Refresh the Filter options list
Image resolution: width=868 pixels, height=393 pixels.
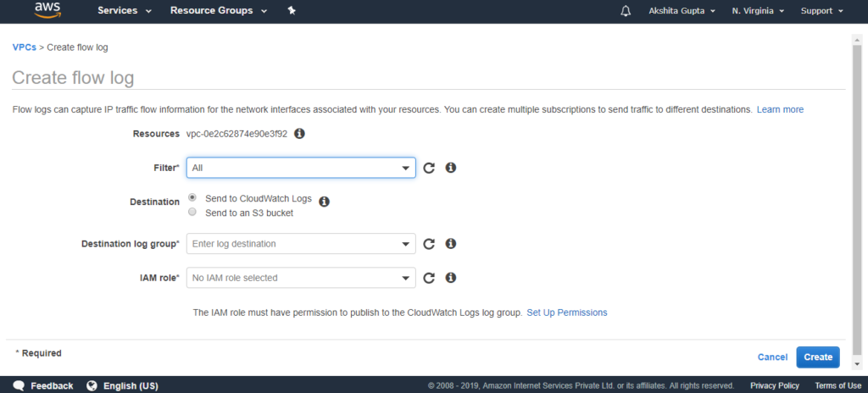429,168
